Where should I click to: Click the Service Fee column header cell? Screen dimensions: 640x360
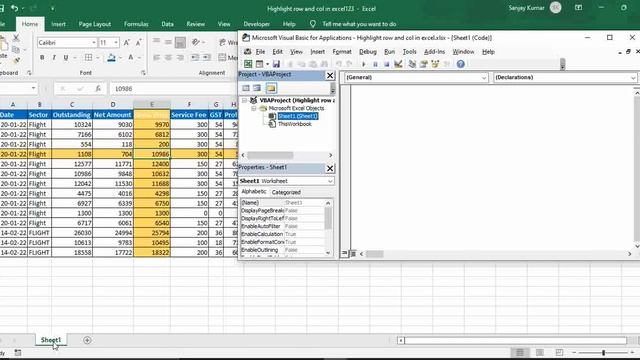click(x=189, y=115)
